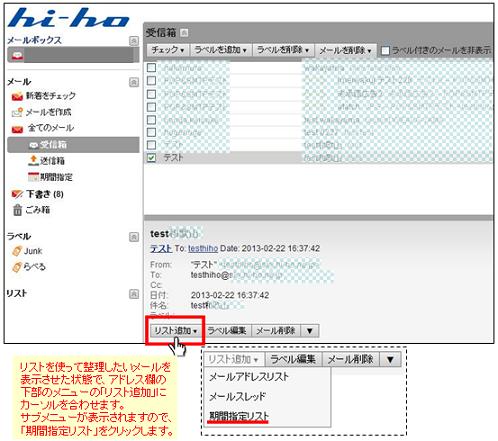The height and width of the screenshot is (441, 498).
Task: Select the 全てのメール envelope icon
Action: (17, 129)
